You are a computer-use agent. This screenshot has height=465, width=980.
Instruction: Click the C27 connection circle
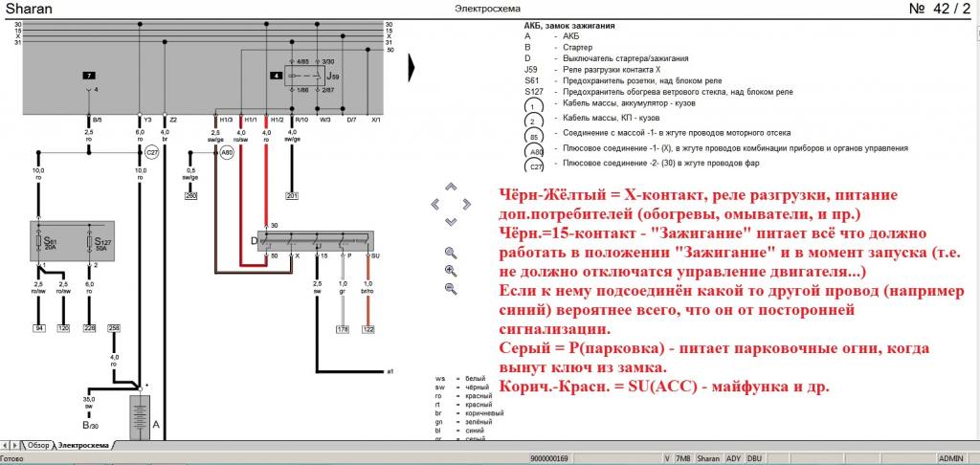[x=151, y=152]
